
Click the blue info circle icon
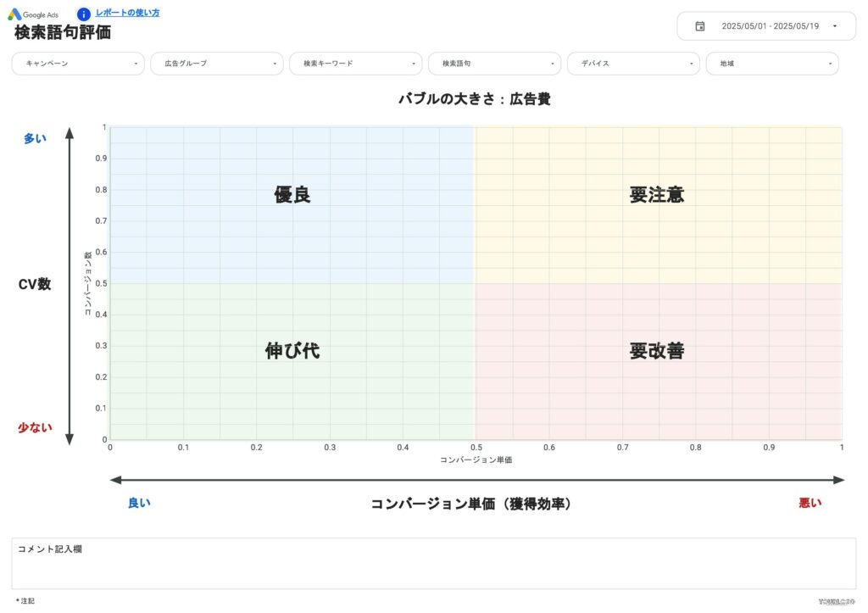point(82,13)
